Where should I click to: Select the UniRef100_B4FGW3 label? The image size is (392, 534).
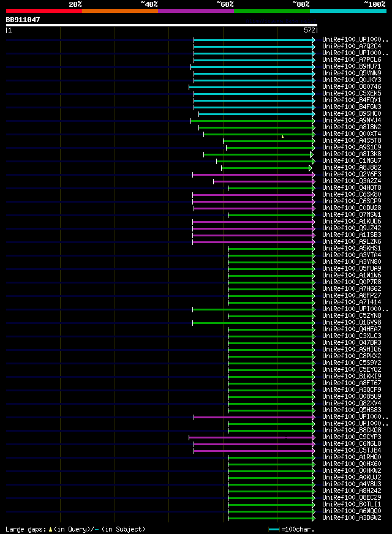tap(352, 107)
